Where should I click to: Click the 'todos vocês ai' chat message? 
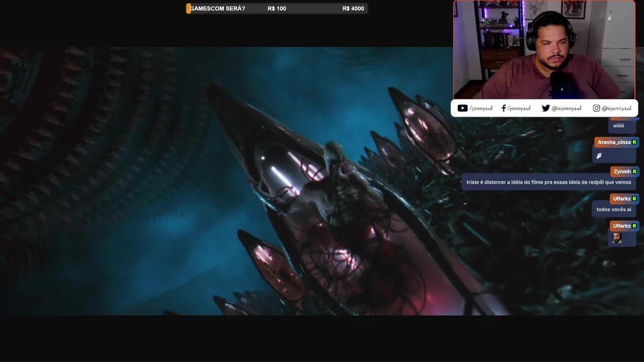pyautogui.click(x=614, y=210)
